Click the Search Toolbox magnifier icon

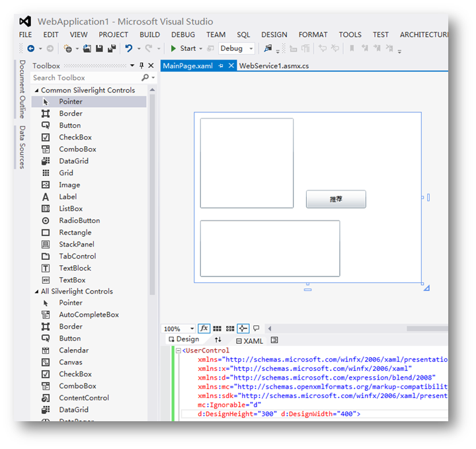[145, 78]
